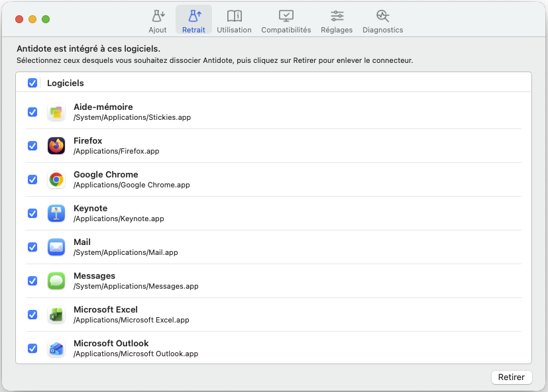Toggle the Messages checkbox
548x392 pixels.
(32, 281)
